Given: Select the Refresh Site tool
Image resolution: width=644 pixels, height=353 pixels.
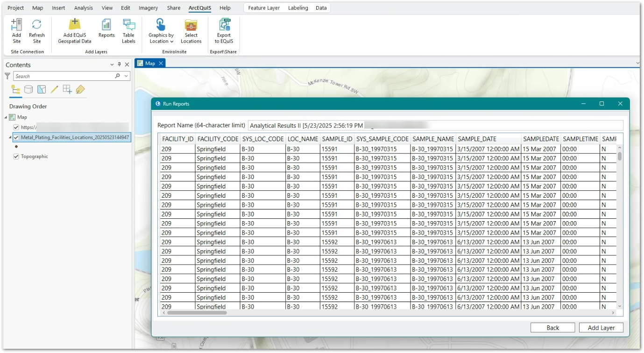Looking at the screenshot, I should tap(37, 31).
